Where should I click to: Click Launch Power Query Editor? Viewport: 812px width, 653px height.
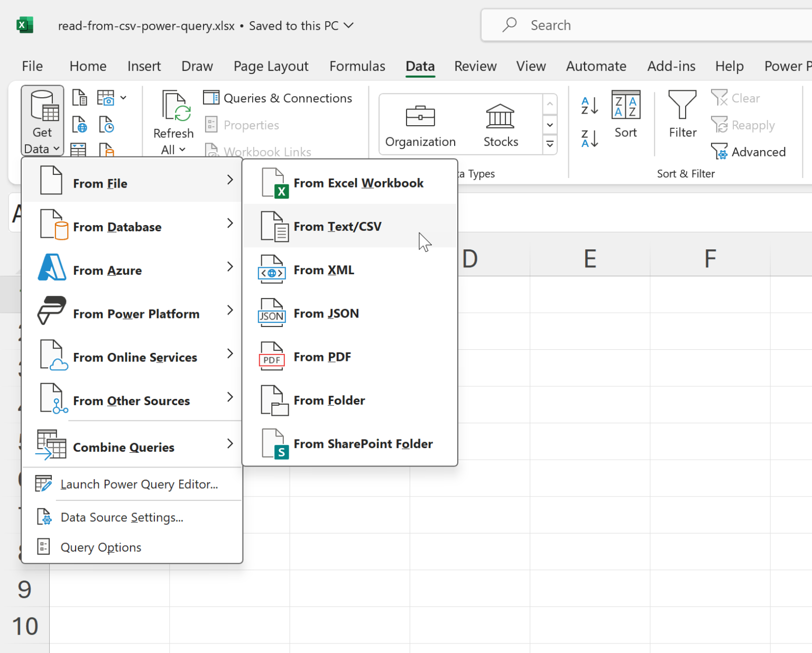click(139, 484)
